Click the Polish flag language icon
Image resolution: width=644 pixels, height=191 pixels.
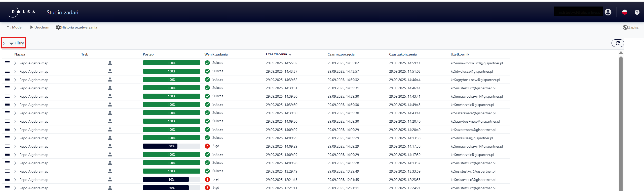click(624, 12)
